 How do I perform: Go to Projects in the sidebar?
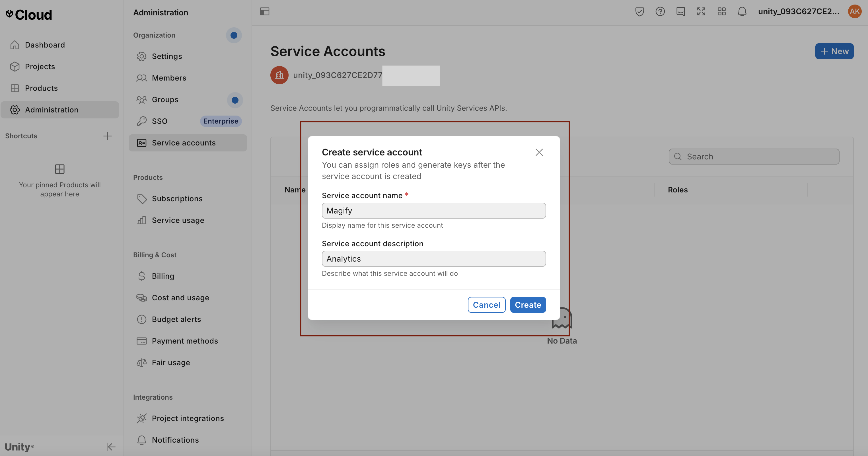pyautogui.click(x=60, y=66)
